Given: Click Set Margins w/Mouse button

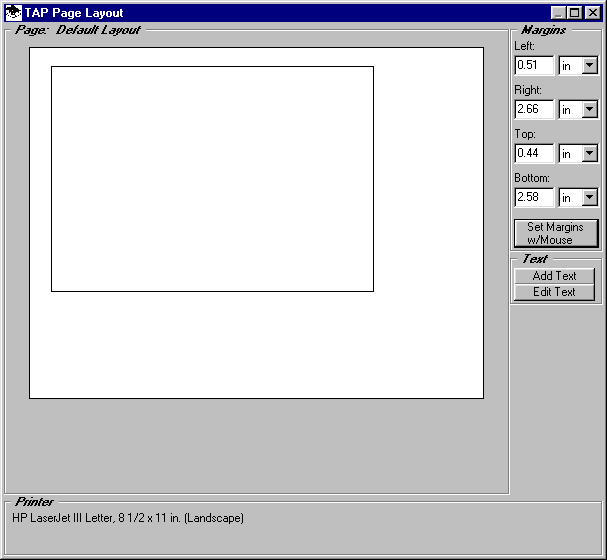Looking at the screenshot, I should pyautogui.click(x=556, y=233).
